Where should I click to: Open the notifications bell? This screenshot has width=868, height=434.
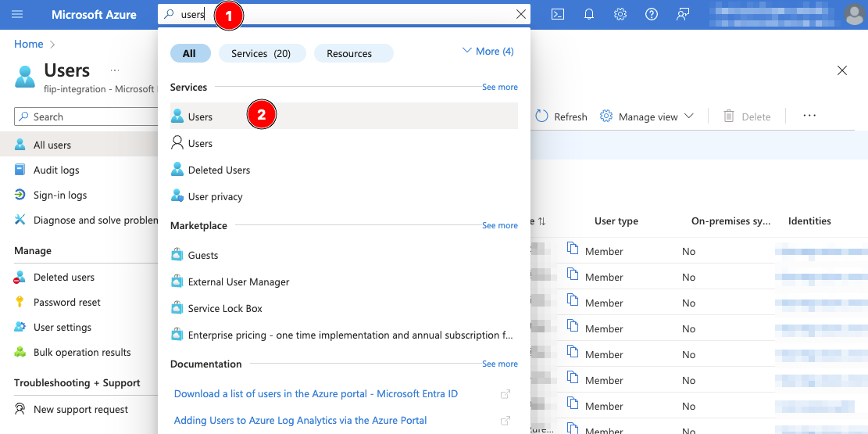tap(589, 14)
